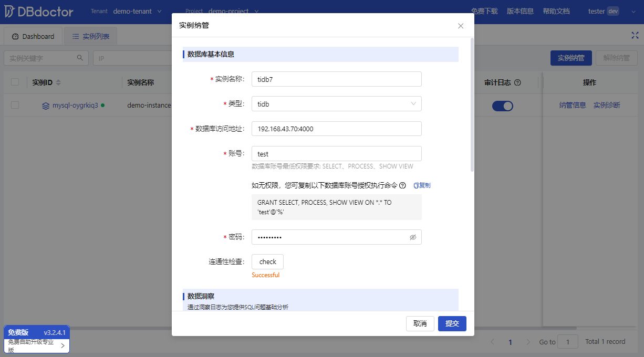Click the help icon after 授权执行命令
This screenshot has height=357, width=644.
pos(402,185)
